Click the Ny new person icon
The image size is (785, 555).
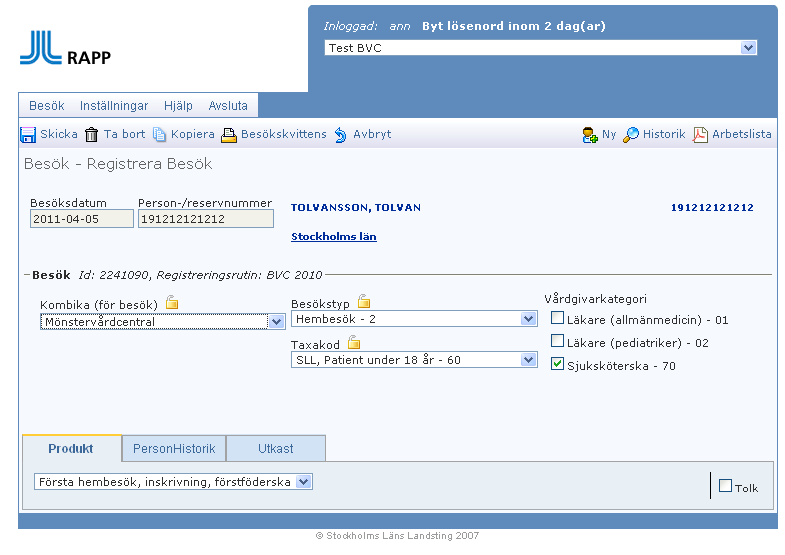click(x=590, y=135)
